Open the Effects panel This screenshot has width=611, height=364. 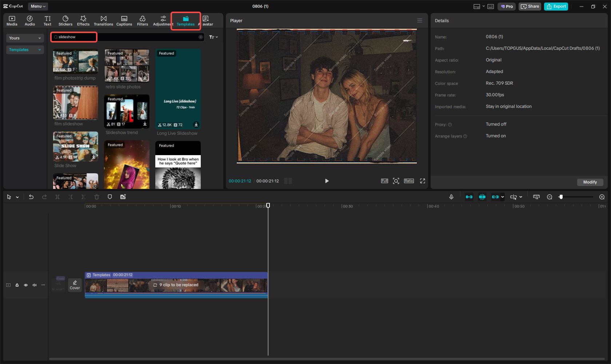click(x=83, y=20)
